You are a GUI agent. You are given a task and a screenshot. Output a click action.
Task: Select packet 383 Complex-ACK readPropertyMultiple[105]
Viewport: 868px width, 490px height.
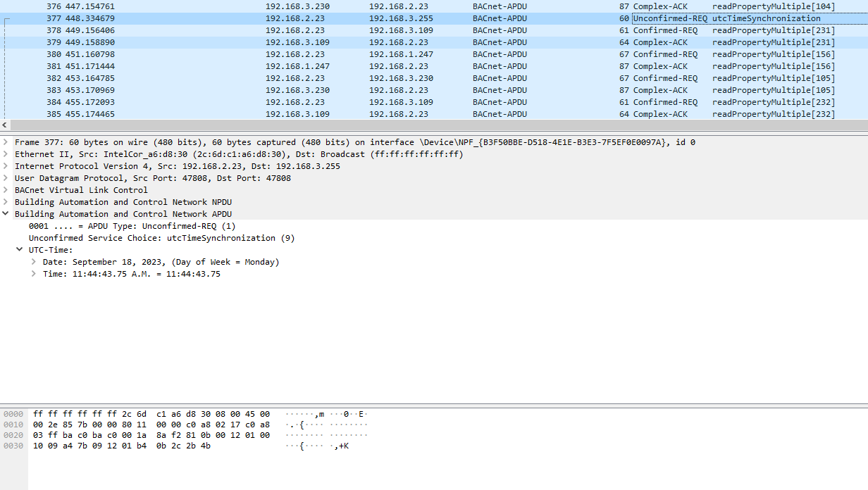click(x=423, y=90)
